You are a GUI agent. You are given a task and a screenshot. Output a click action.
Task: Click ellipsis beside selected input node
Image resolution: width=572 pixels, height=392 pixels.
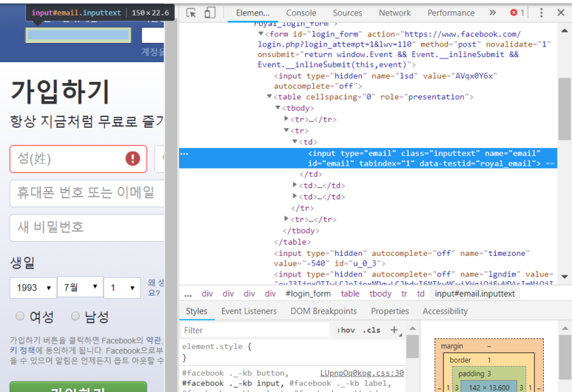tap(184, 154)
